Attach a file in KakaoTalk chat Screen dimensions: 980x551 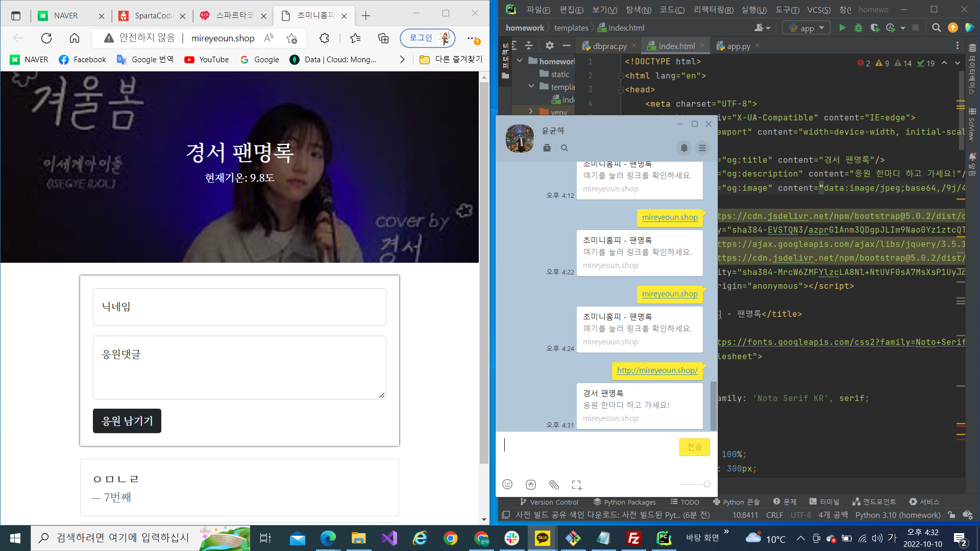point(554,485)
